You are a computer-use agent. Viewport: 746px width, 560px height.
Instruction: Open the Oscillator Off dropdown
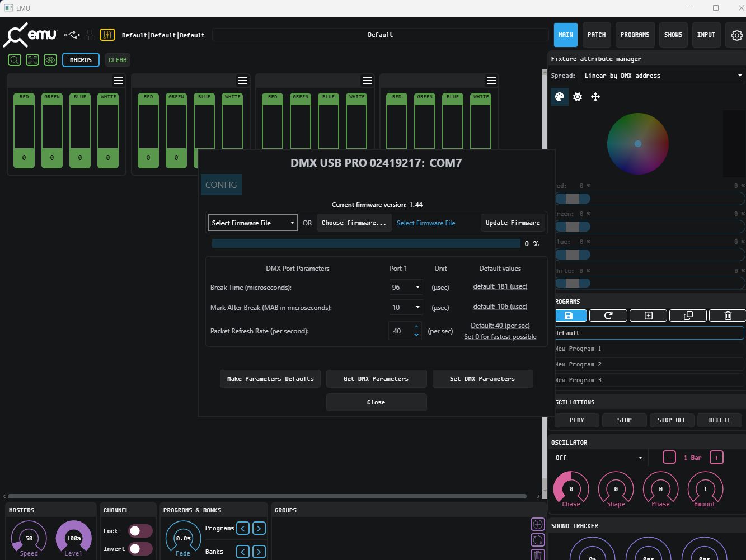599,458
